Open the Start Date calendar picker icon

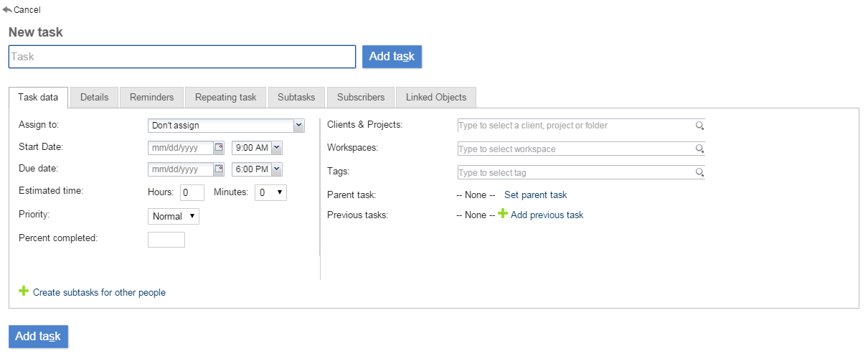coord(219,148)
